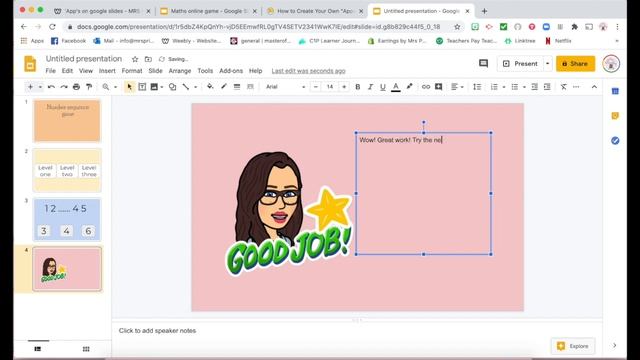Click the Explore button
Viewport: 640px width, 360px height.
(573, 346)
